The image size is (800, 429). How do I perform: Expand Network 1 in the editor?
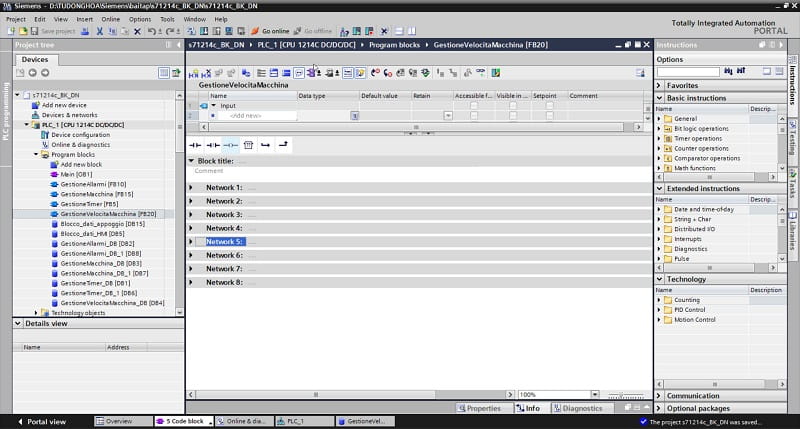coord(191,188)
